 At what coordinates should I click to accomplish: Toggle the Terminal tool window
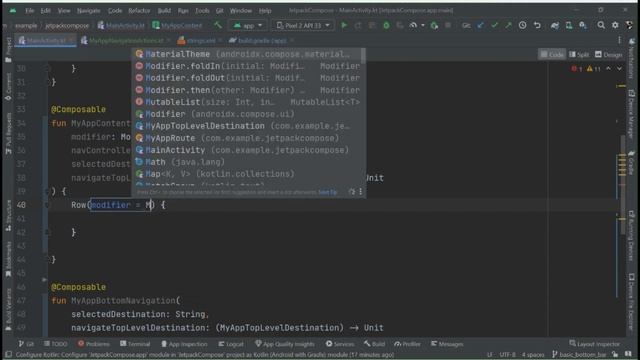(x=135, y=344)
